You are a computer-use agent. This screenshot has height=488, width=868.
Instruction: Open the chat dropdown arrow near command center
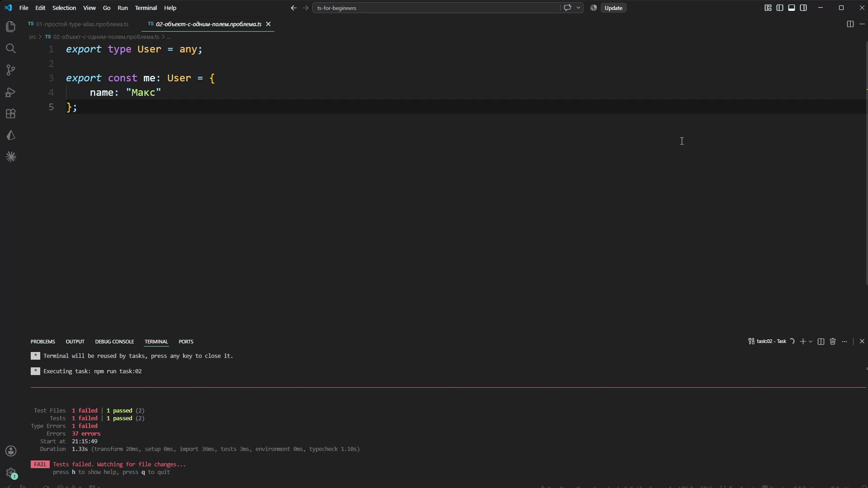click(x=578, y=8)
